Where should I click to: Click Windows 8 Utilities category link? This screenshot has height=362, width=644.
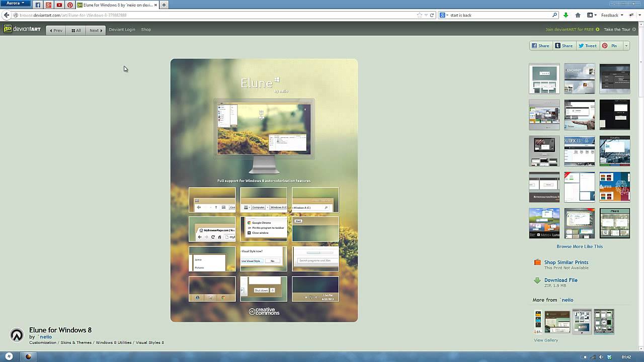click(114, 343)
